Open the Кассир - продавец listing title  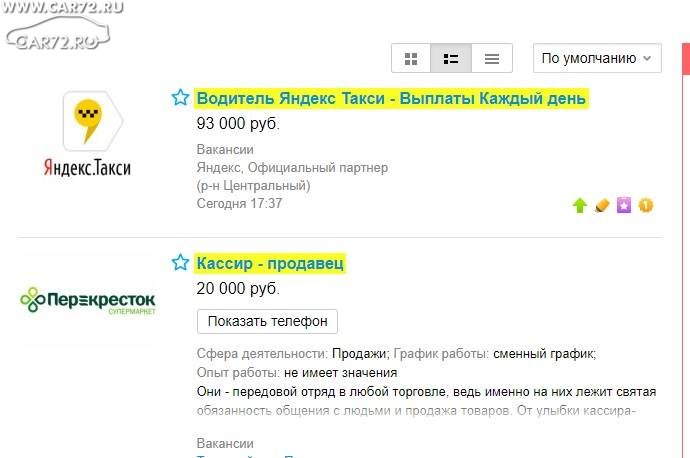click(x=270, y=263)
